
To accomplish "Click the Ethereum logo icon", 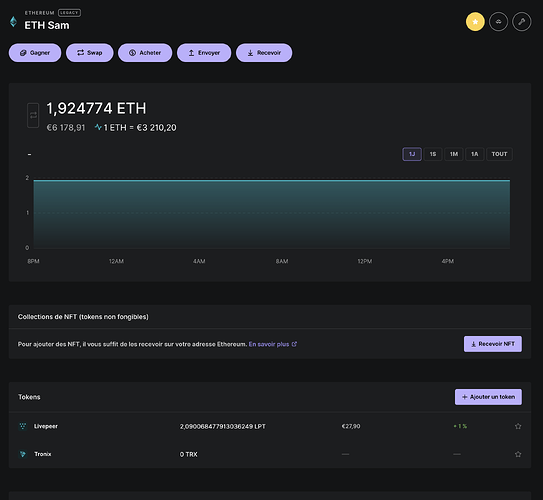I will tap(14, 22).
